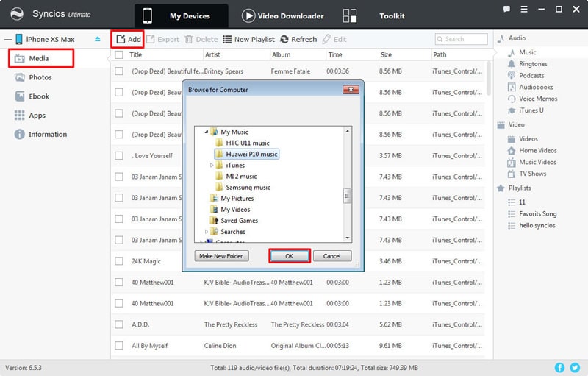The image size is (588, 376).
Task: Check the first 40 Matthew001 row
Action: (119, 283)
